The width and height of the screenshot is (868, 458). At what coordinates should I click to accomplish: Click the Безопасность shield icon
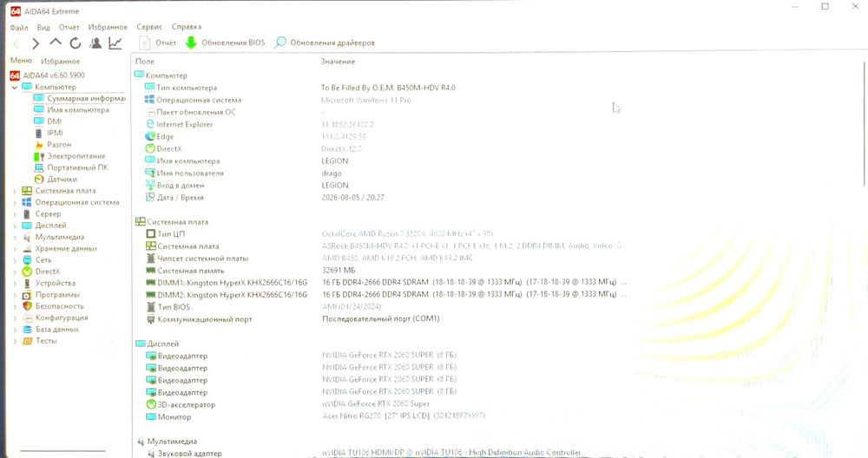click(27, 306)
